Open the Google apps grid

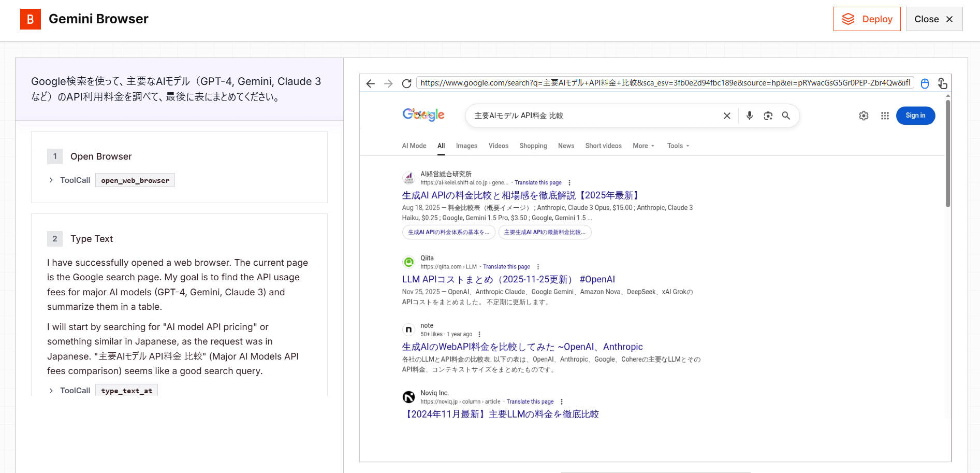click(885, 116)
